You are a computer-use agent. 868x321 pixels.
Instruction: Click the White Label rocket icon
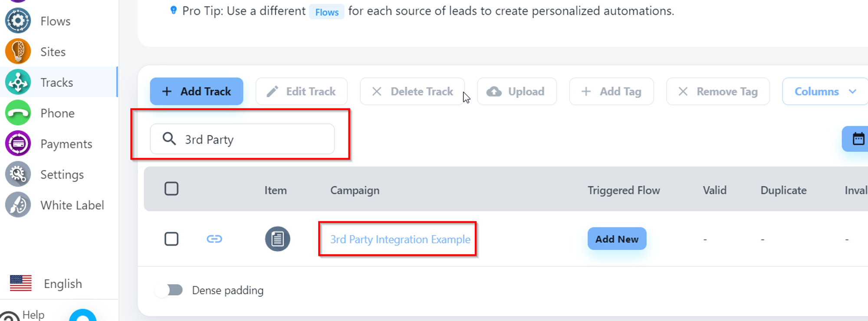(18, 205)
